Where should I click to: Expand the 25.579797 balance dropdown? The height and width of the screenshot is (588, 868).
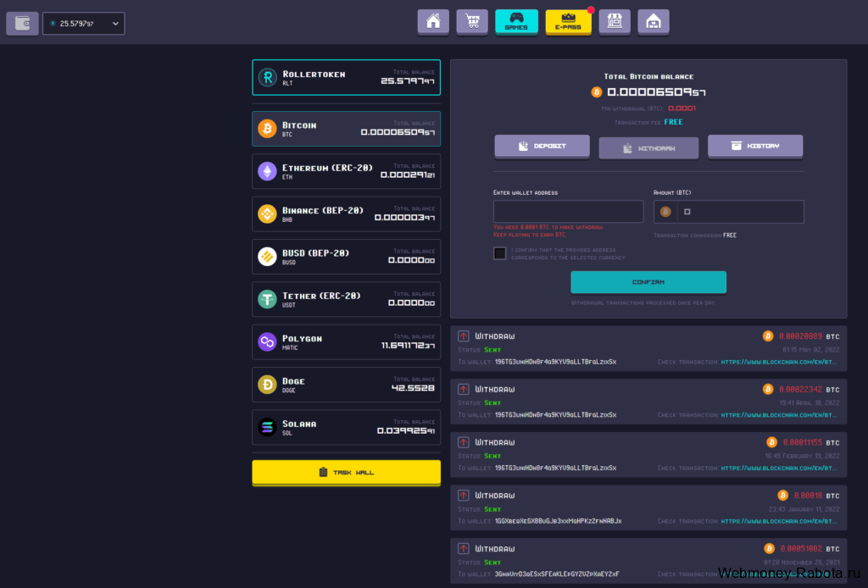point(84,24)
